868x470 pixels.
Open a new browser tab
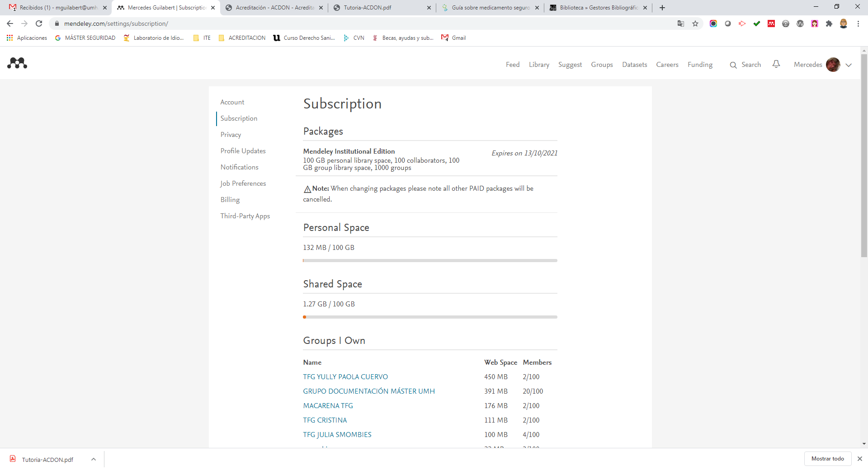point(662,8)
